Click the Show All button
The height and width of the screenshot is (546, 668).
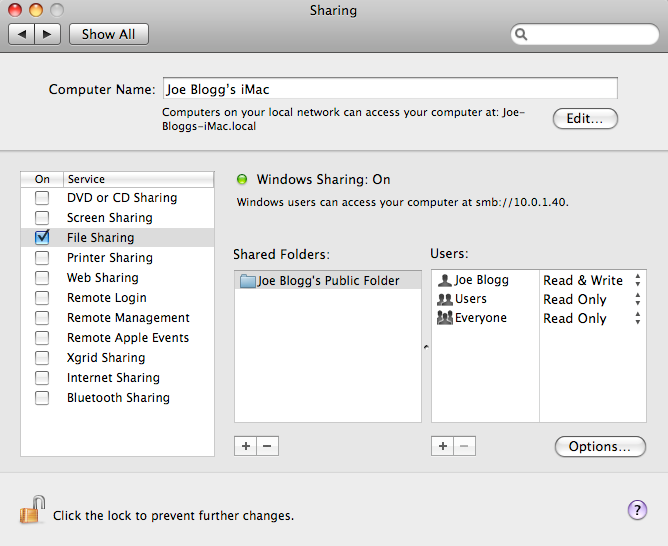pyautogui.click(x=109, y=34)
